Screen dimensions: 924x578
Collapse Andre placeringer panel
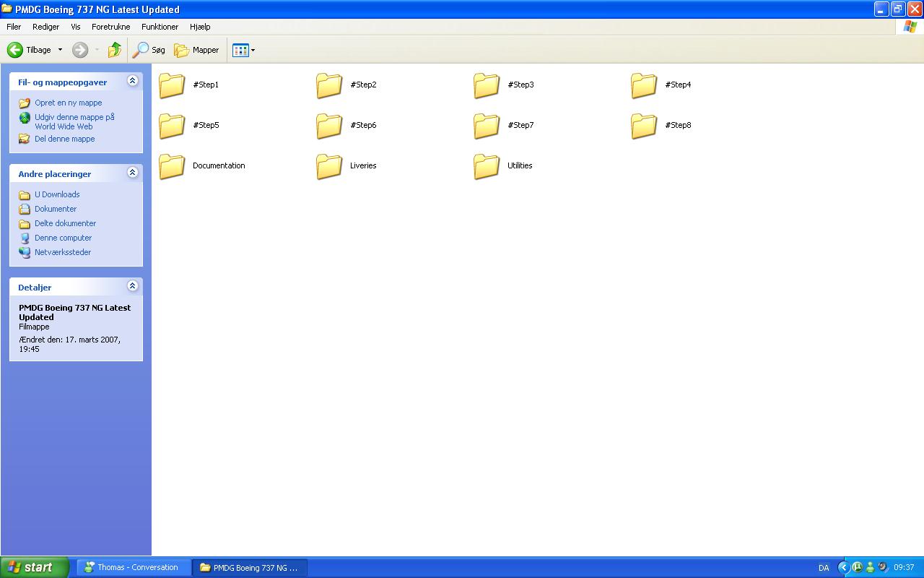132,173
